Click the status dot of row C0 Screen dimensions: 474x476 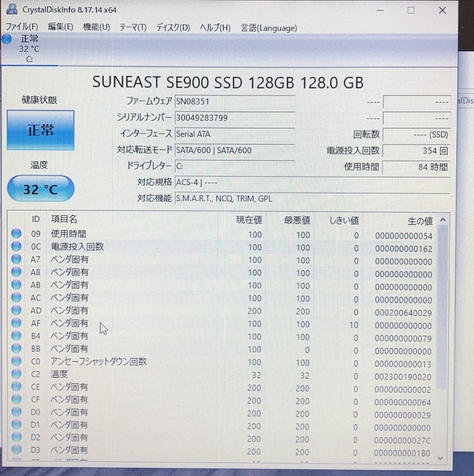17,361
